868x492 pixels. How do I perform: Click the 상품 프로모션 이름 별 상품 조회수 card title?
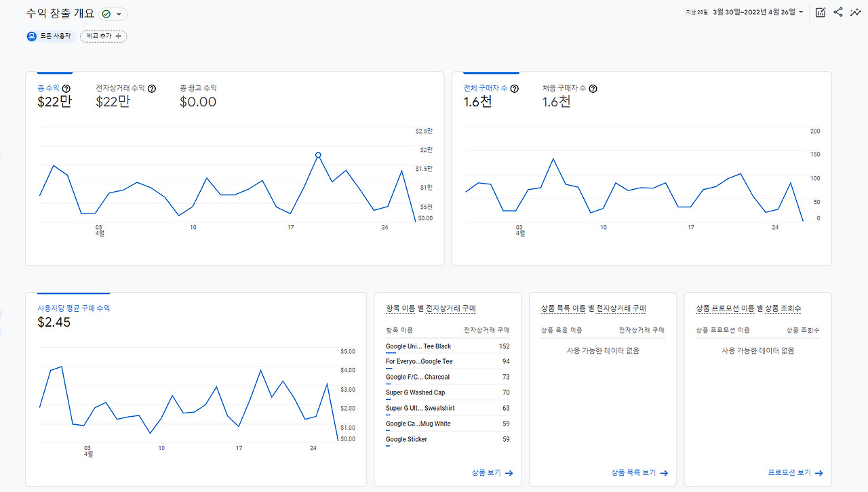pyautogui.click(x=749, y=308)
